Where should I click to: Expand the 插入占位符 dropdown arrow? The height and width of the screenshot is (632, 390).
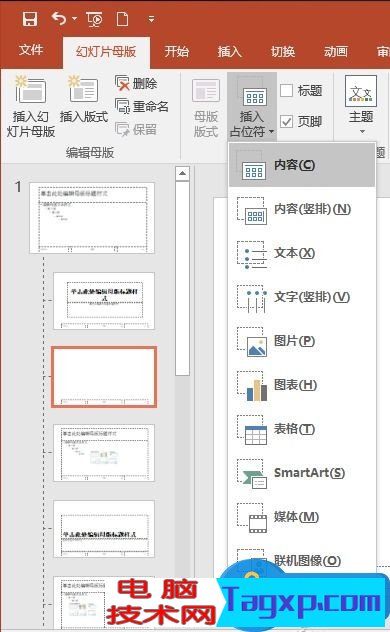(x=272, y=132)
